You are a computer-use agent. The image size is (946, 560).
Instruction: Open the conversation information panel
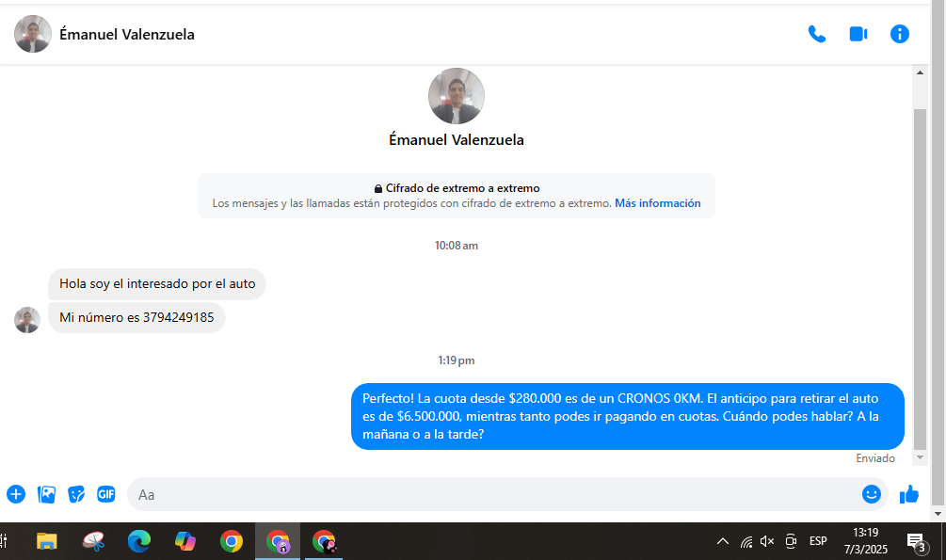click(x=900, y=34)
